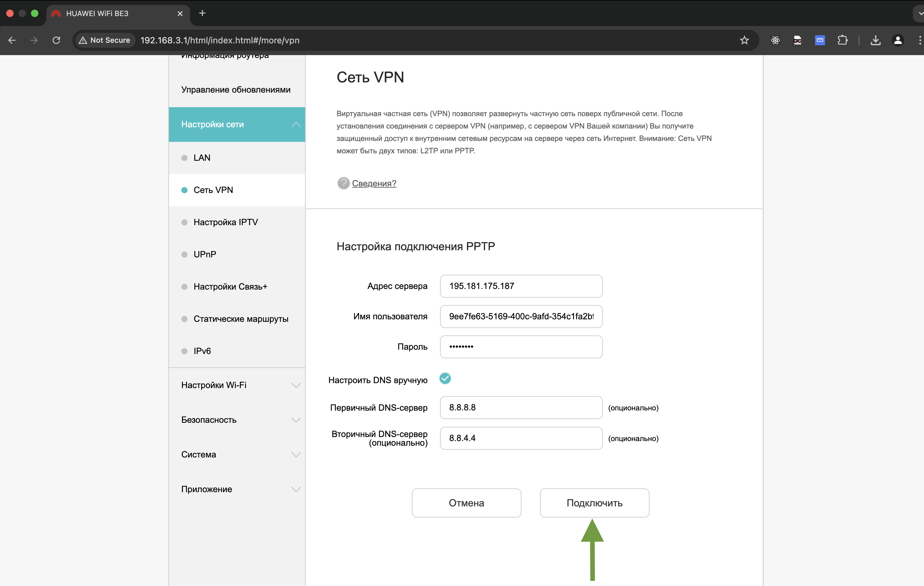The width and height of the screenshot is (924, 586).
Task: Open the downloads icon in the toolbar
Action: pyautogui.click(x=875, y=40)
